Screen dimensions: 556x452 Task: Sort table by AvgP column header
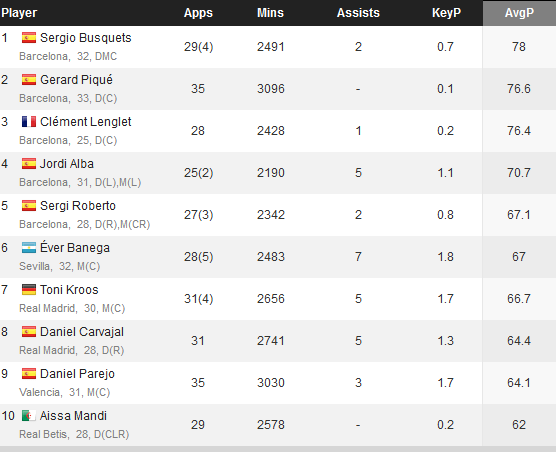[519, 13]
